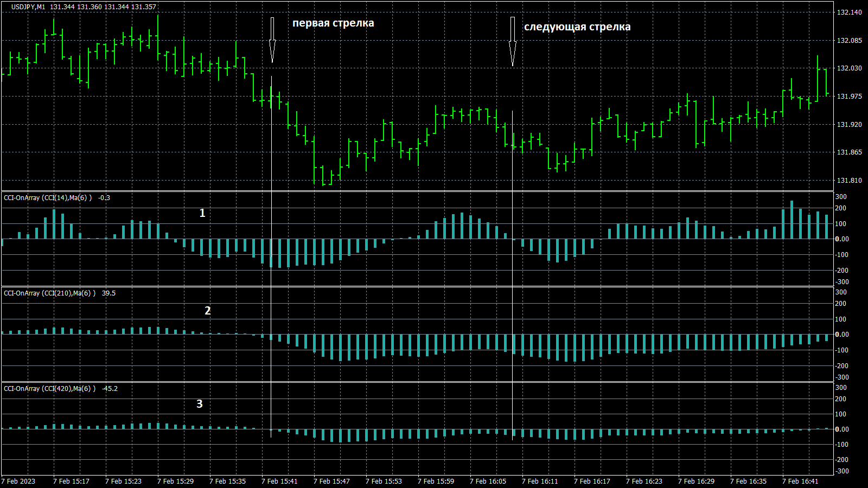The height and width of the screenshot is (488, 868).
Task: Click the 7 Feb 2023 date label
Action: [x=18, y=481]
